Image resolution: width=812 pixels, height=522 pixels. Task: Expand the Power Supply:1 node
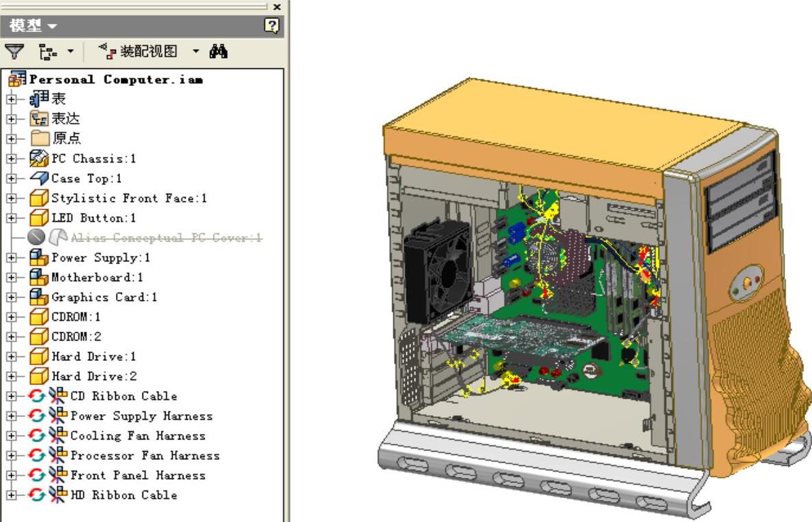12,257
